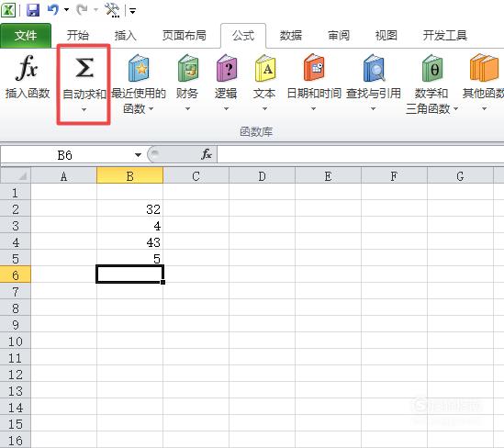504x448 pixels.
Task: Open Date and Time functions icon
Action: (314, 68)
